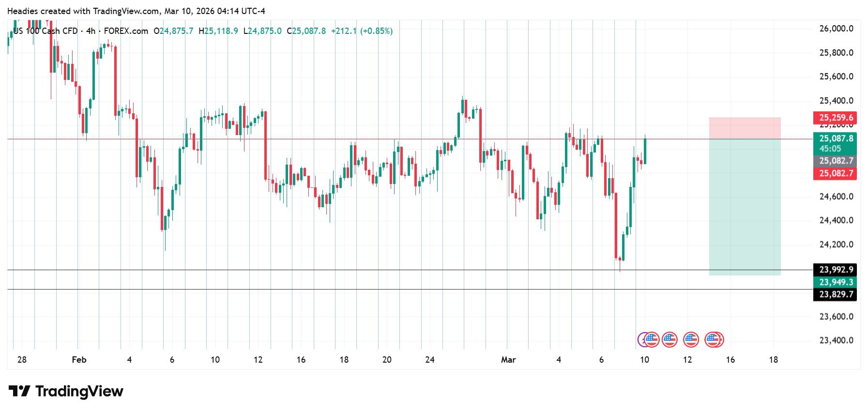Click the black 23,992.9 line price label
Viewport: 868px width, 413px height.
click(835, 270)
